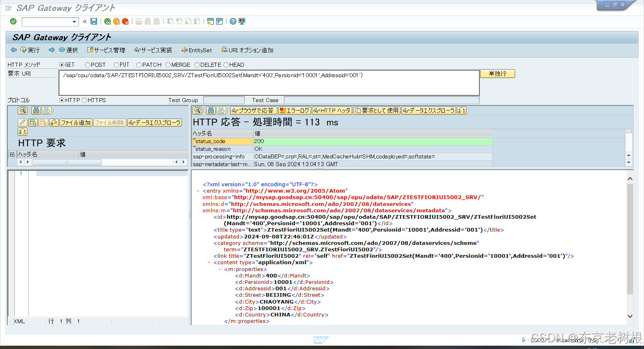
Task: Open the transaction command field dropdown
Action: click(x=74, y=22)
